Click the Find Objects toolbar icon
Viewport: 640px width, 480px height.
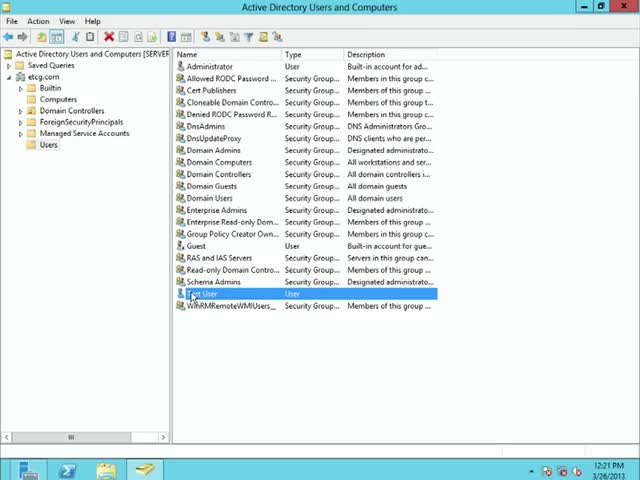[264, 37]
